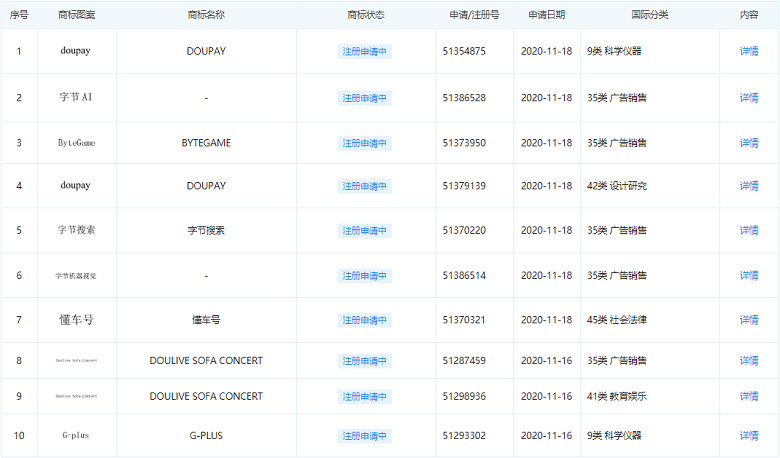Select 懂车号 trademark name text
Viewport: 780px width, 458px height.
(206, 320)
